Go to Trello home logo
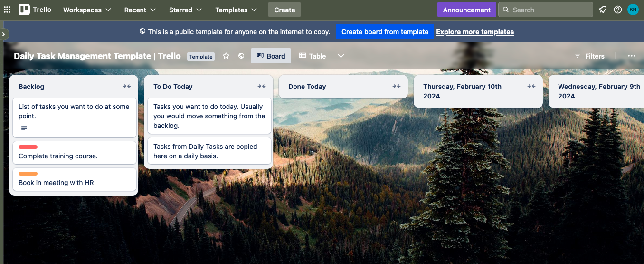This screenshot has width=644, height=264. point(35,10)
